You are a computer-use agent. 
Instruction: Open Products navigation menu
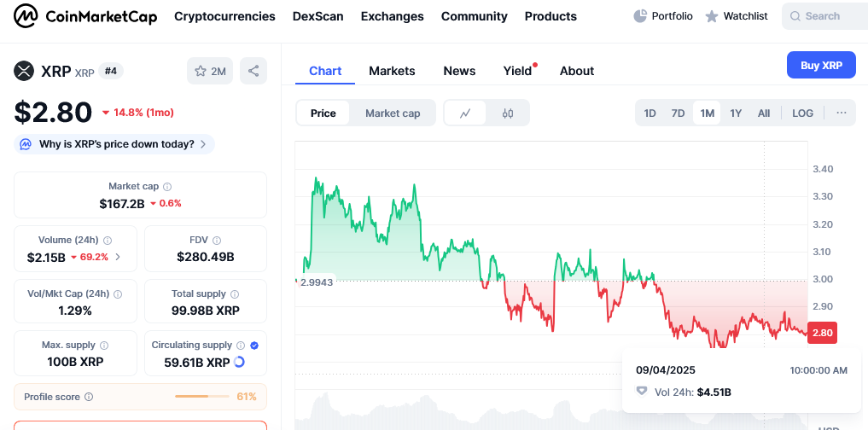pos(551,16)
